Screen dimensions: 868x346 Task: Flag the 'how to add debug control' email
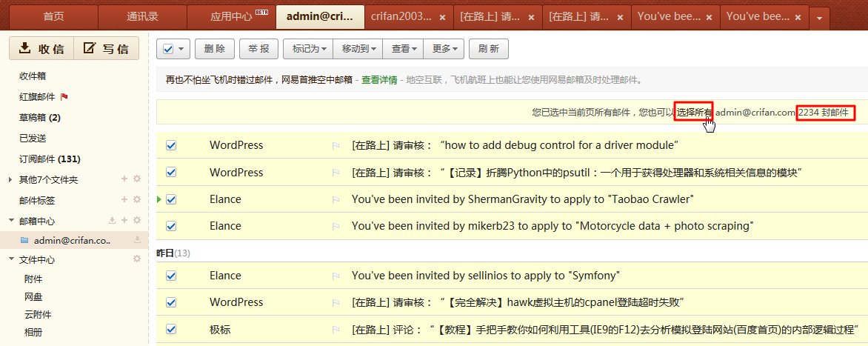tap(335, 146)
